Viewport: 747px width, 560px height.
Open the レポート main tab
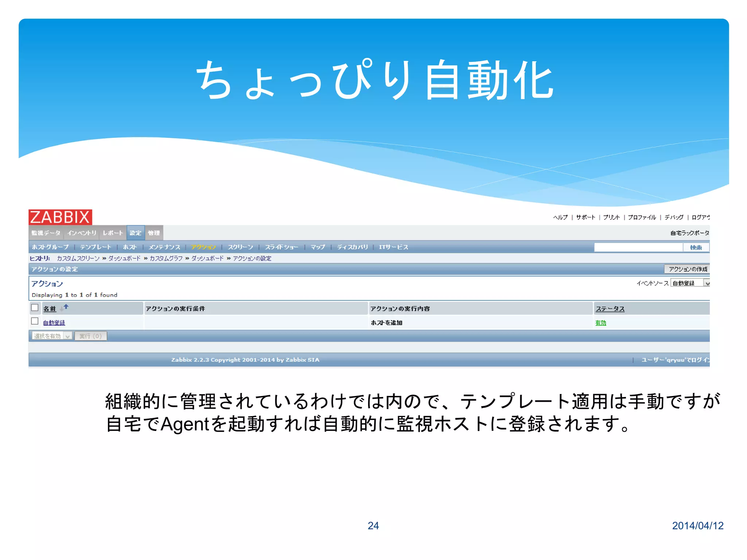[x=113, y=233]
